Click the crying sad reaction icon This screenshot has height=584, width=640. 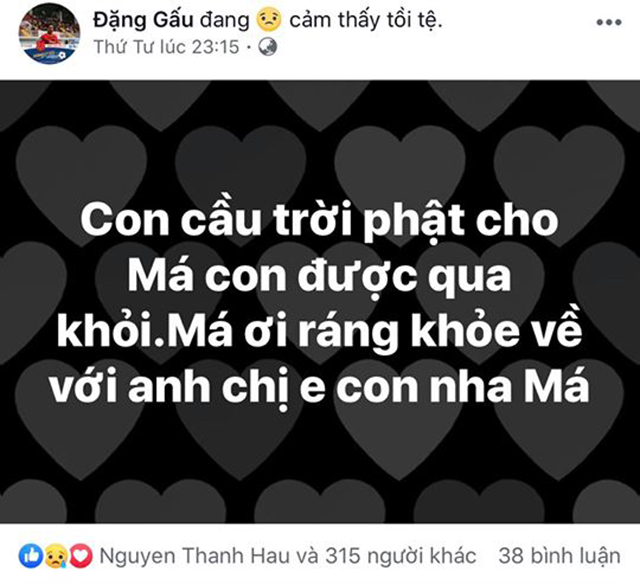(x=56, y=556)
